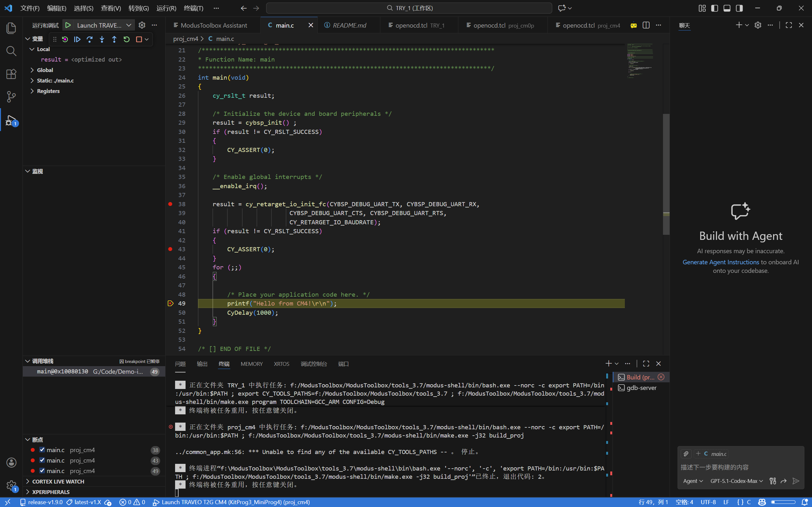812x507 pixels.
Task: Click the chat input describing what to build
Action: (741, 467)
